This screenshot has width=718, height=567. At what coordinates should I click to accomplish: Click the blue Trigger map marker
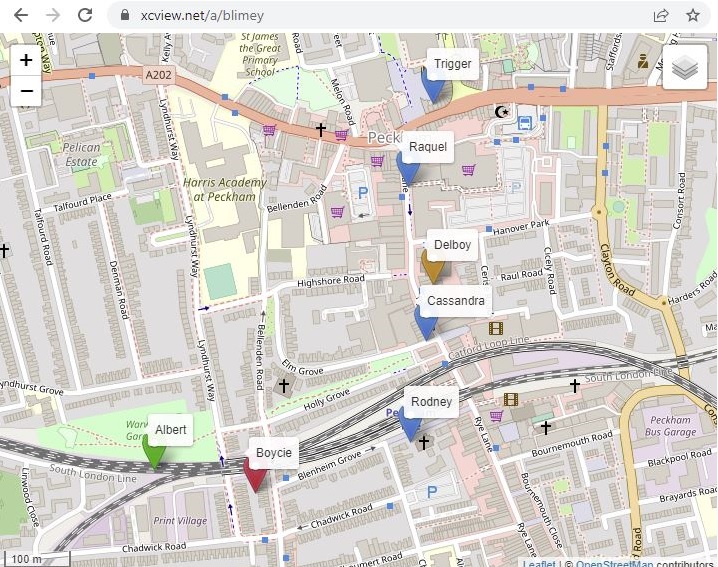point(433,86)
